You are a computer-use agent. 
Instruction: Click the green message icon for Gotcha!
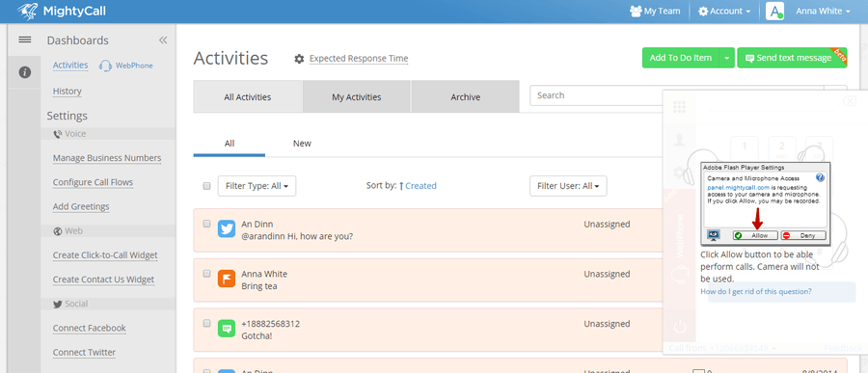click(227, 328)
